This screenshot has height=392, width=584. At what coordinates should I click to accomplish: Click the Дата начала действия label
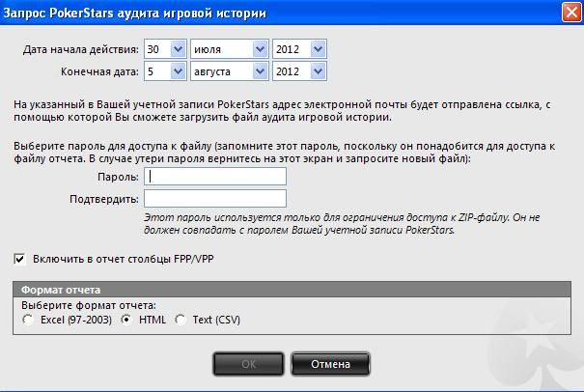(81, 49)
